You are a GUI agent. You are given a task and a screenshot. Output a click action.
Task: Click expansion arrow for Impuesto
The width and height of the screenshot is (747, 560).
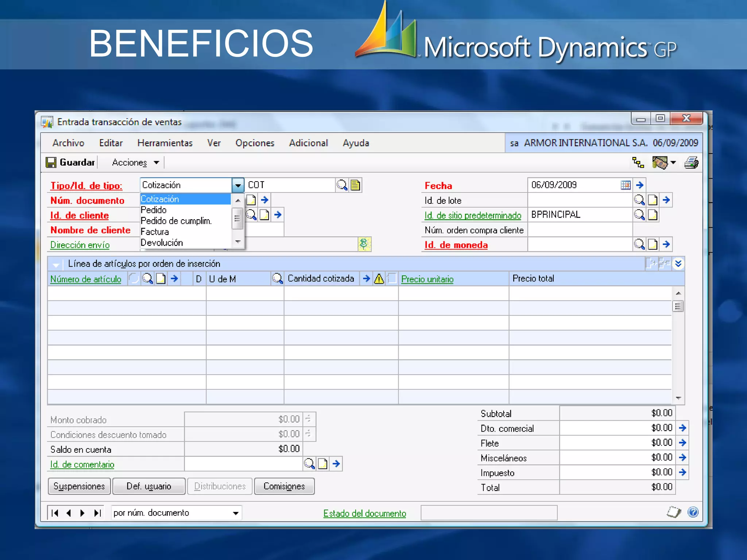683,472
